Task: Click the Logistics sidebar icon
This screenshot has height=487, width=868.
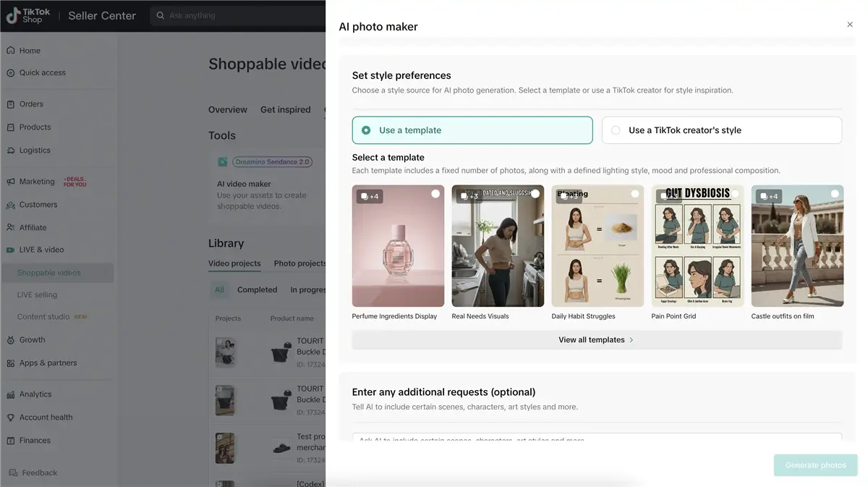Action: [10, 151]
